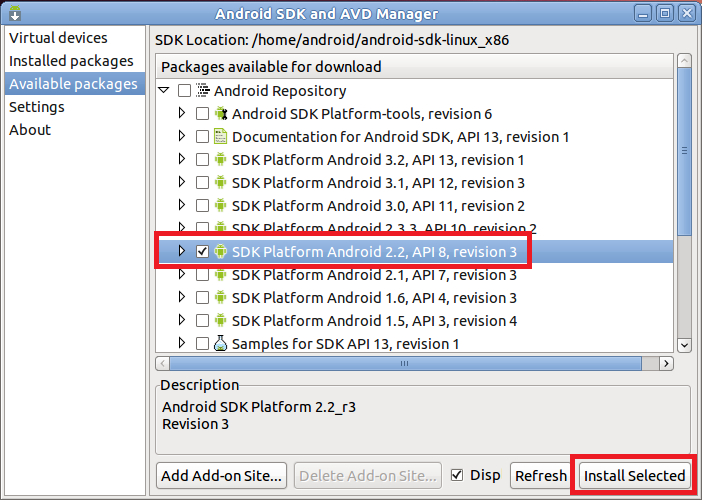Select 'Documentation for Android SDK, API 13, revision 1' text
The height and width of the screenshot is (500, 702).
pyautogui.click(x=401, y=137)
